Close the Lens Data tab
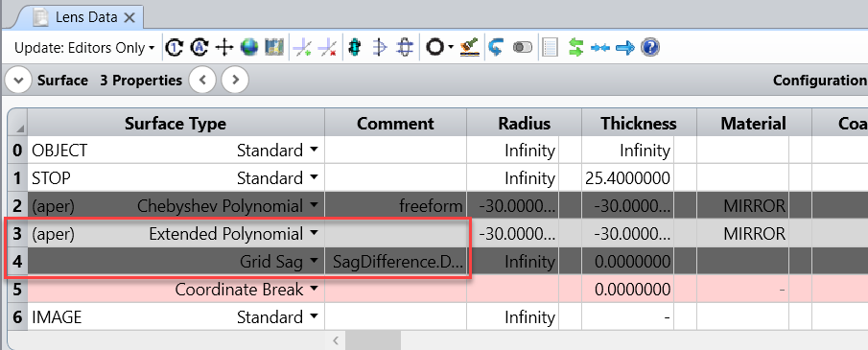The width and height of the screenshot is (868, 350). pyautogui.click(x=129, y=17)
